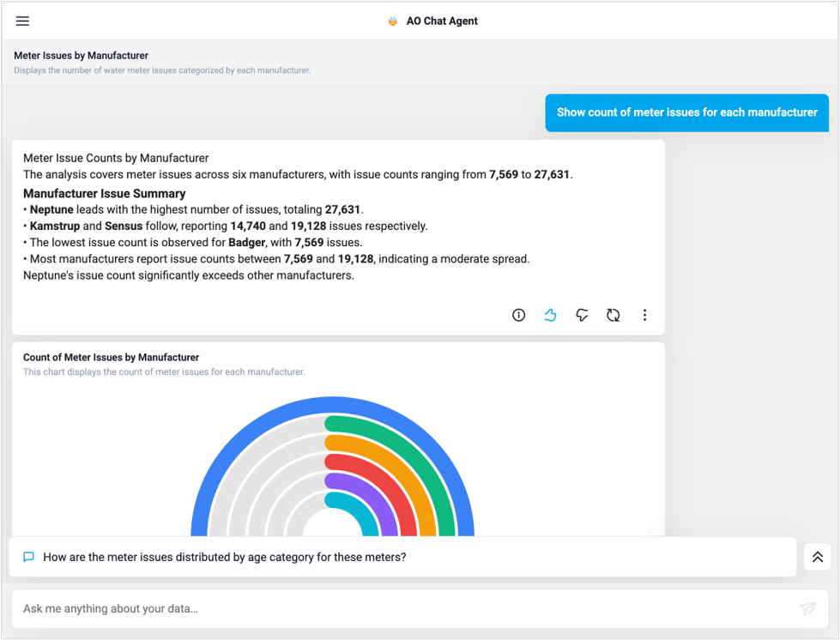Click the line 'Neptune's issue count significantly exceeds'
Viewport: 840px width, 640px height.
click(x=189, y=275)
